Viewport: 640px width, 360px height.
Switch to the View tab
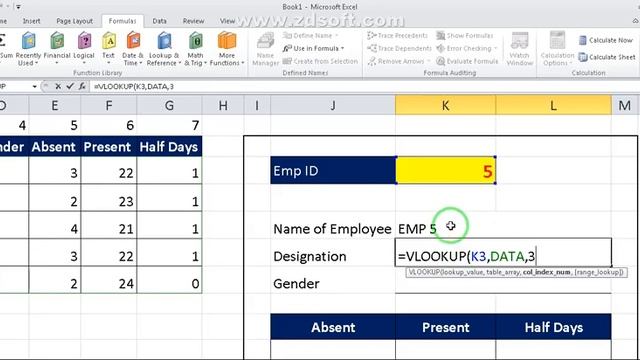[x=227, y=21]
